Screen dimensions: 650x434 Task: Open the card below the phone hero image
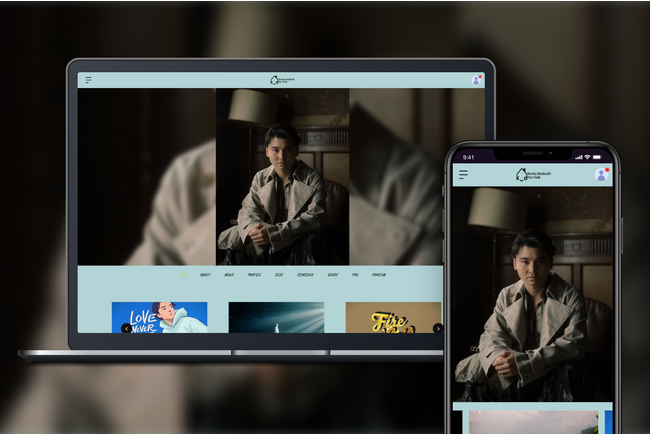coord(534,422)
